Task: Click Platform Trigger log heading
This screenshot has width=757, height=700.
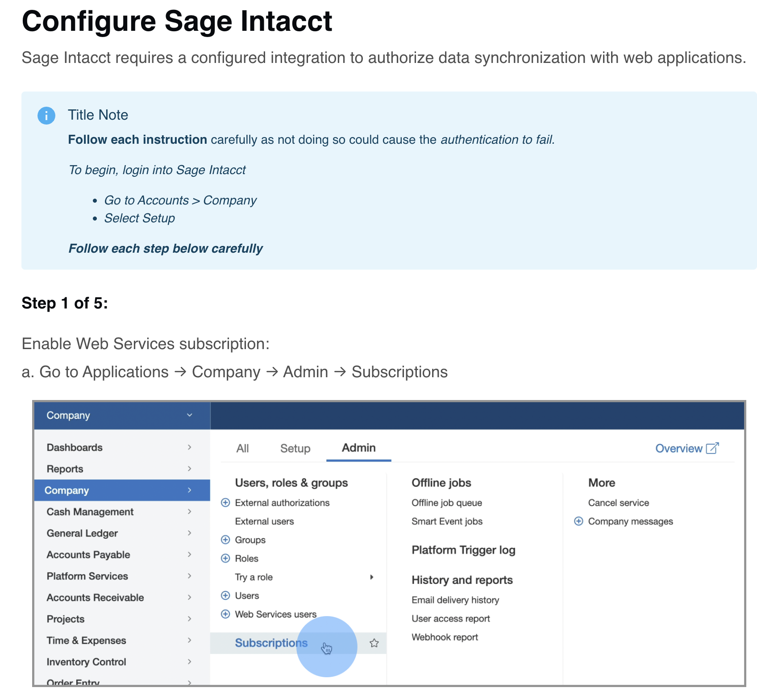Action: (463, 550)
